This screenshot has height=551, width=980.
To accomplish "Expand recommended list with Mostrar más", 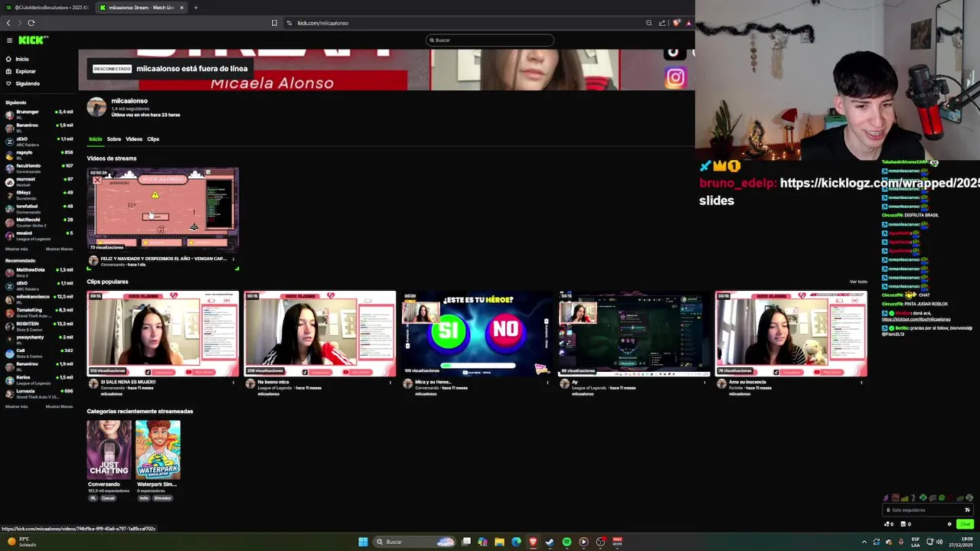I will tap(16, 406).
